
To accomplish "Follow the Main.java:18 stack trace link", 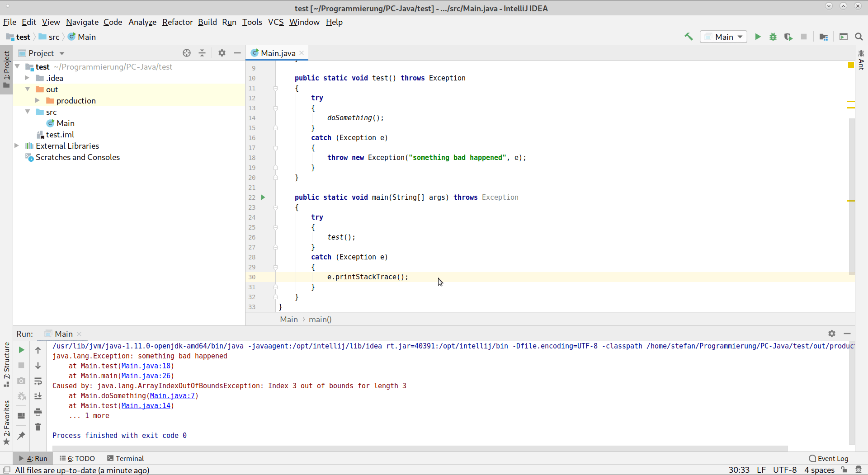I will pos(146,366).
